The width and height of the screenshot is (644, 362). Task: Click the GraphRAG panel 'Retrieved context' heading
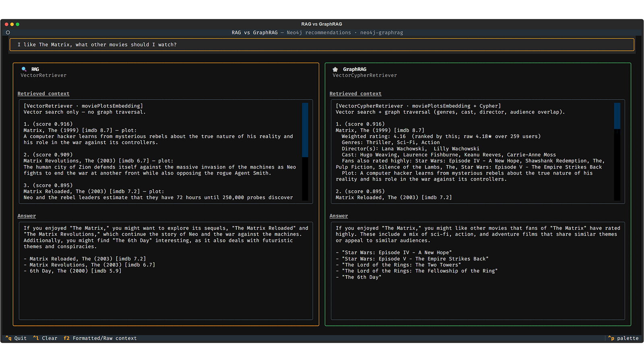coord(355,94)
